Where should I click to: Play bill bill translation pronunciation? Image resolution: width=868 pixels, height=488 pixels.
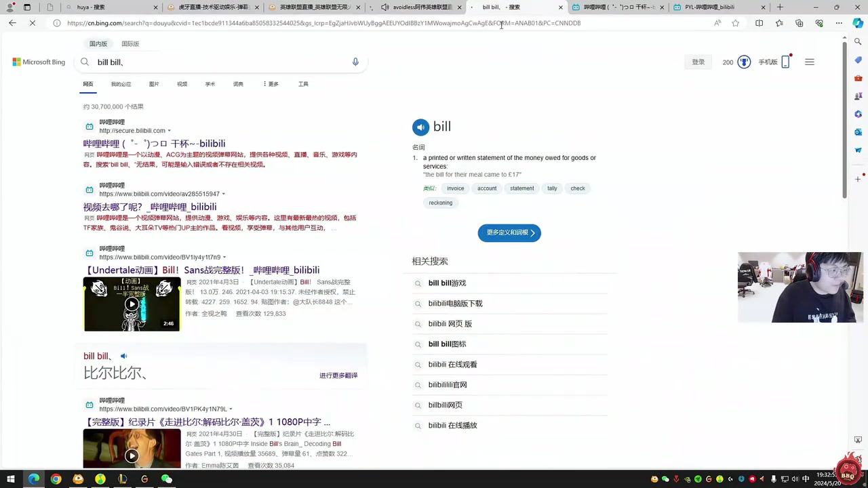[123, 356]
